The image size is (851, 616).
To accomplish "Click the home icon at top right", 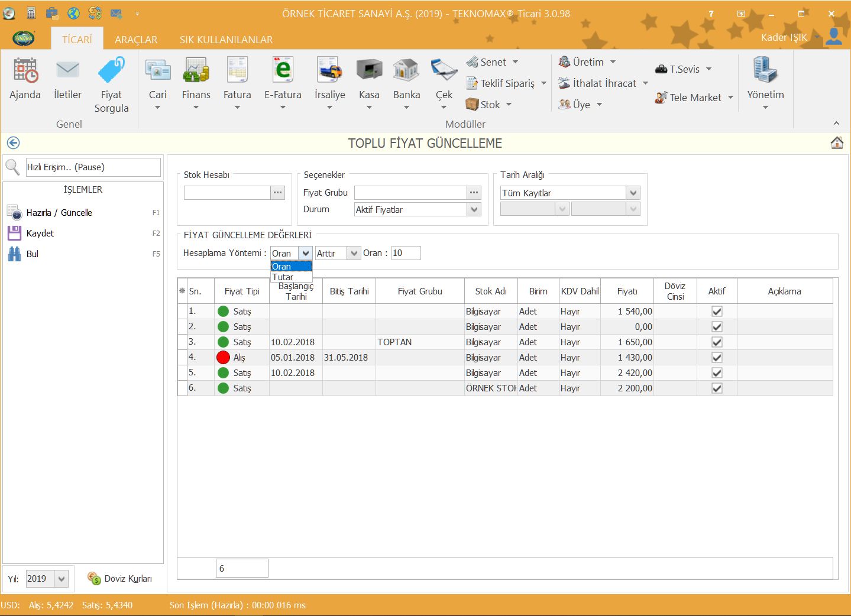I will click(837, 143).
